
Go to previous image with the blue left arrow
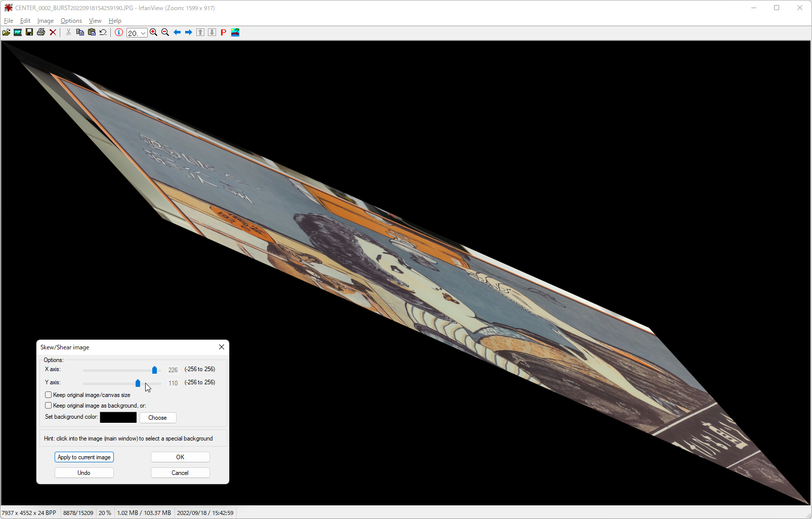coord(177,32)
